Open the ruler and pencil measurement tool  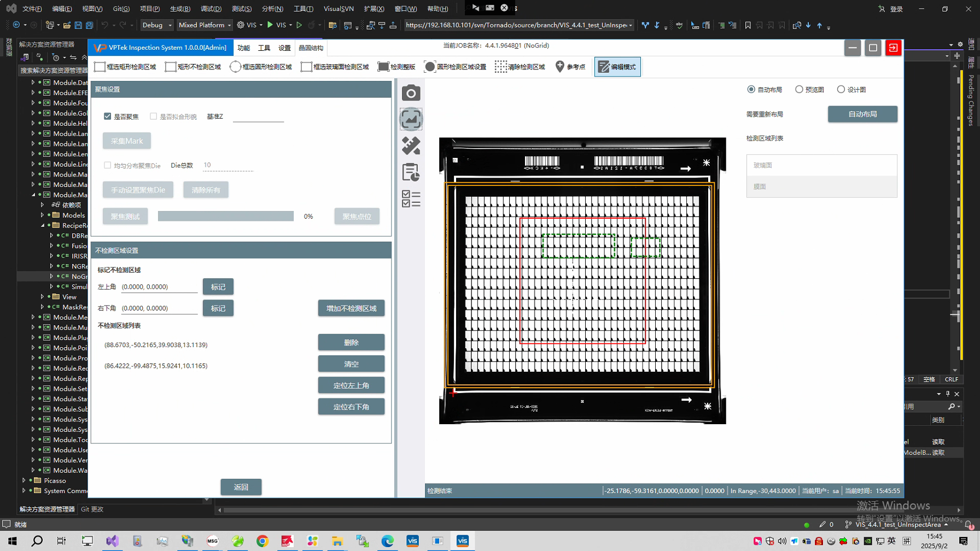(411, 146)
